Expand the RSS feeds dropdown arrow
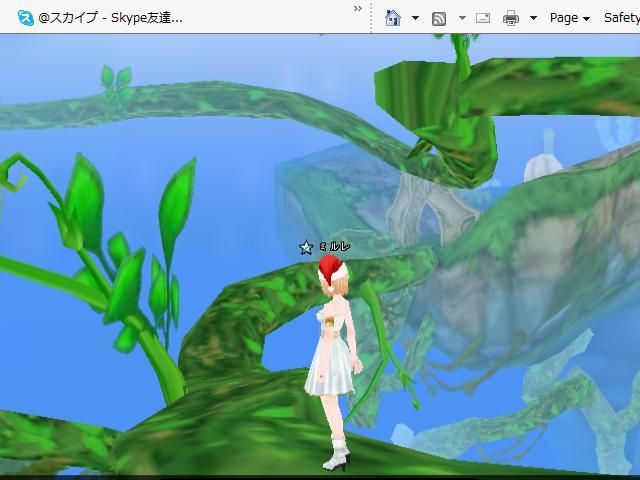The width and height of the screenshot is (640, 480). [461, 18]
